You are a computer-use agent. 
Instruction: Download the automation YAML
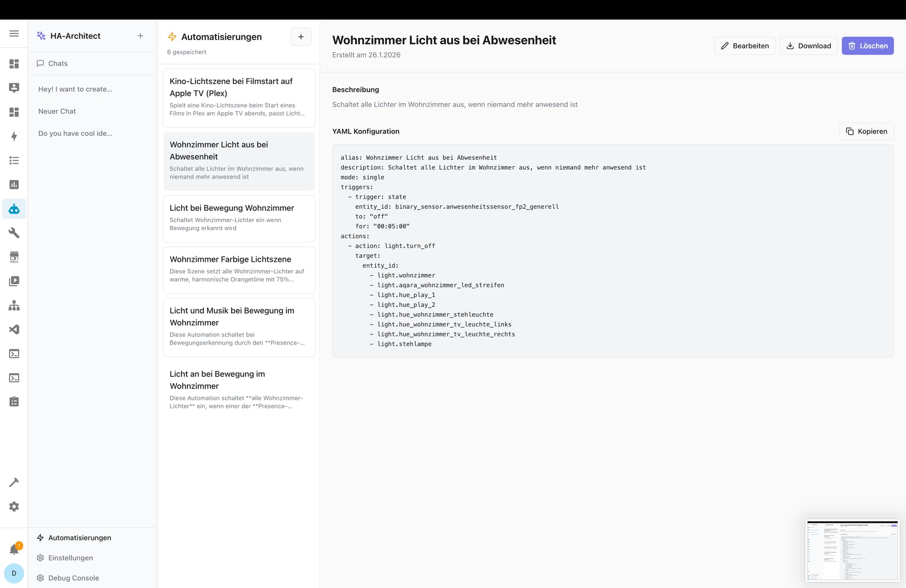[x=808, y=46]
